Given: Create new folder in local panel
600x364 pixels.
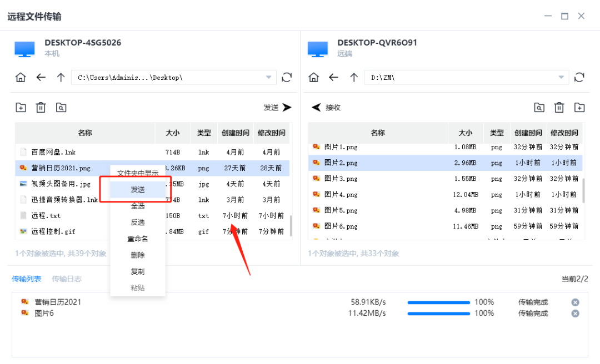Looking at the screenshot, I should 21,108.
